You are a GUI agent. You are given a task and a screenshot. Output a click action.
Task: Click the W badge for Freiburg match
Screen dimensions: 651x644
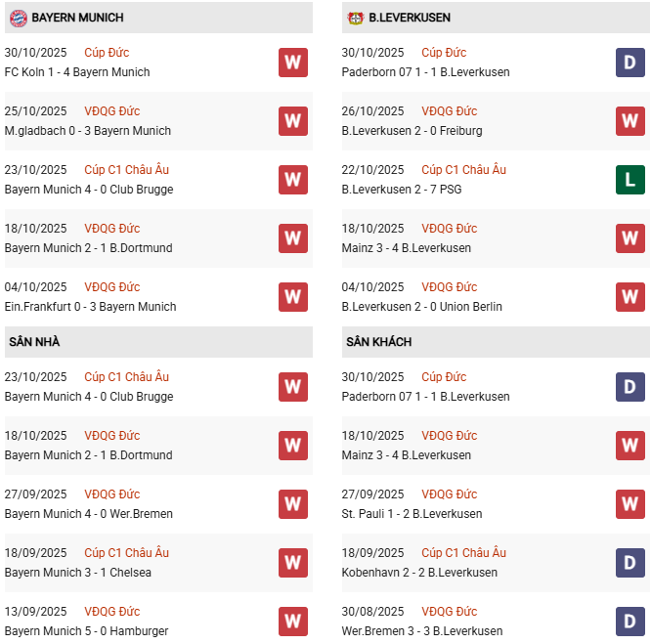pos(630,121)
